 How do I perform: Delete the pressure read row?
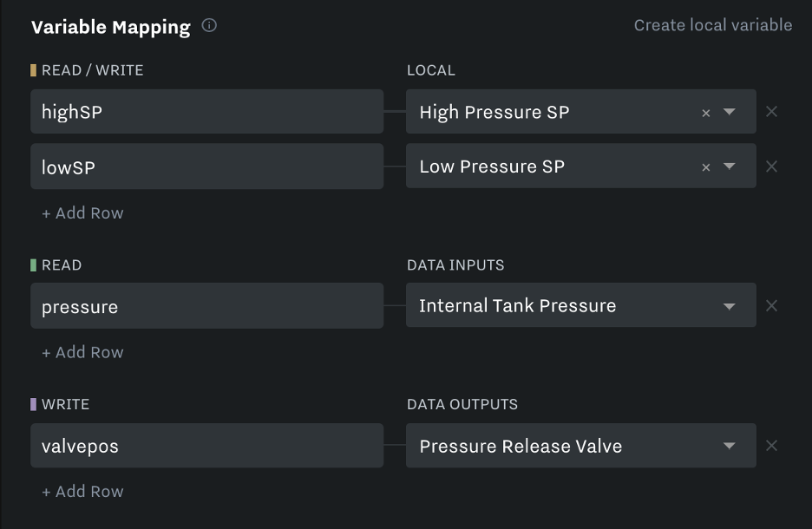point(771,306)
